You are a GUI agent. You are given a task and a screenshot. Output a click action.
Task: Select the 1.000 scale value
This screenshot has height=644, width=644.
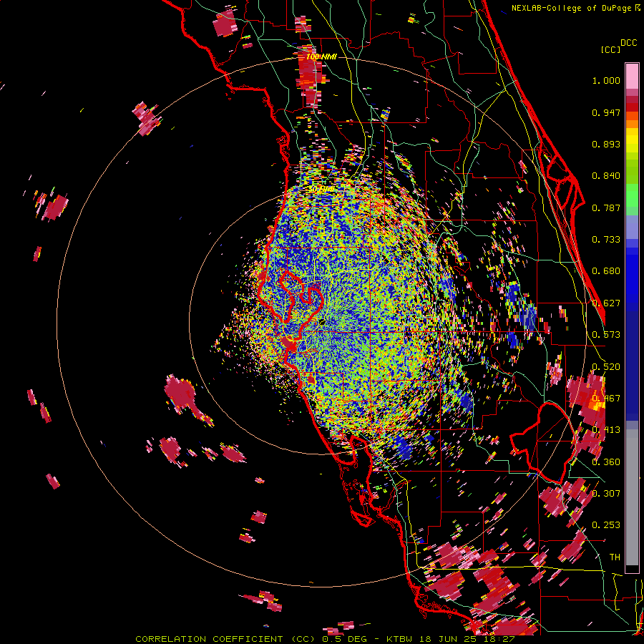coord(606,80)
